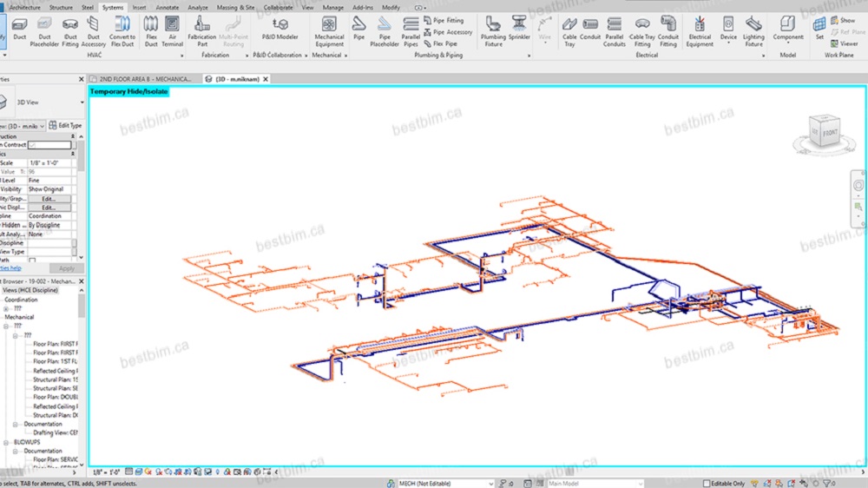
Task: Open the Manage ribbon tab
Action: [332, 8]
